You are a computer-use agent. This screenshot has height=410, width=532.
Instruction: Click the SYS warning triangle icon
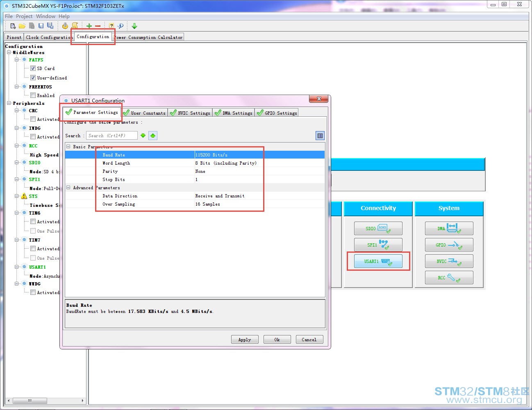click(24, 196)
